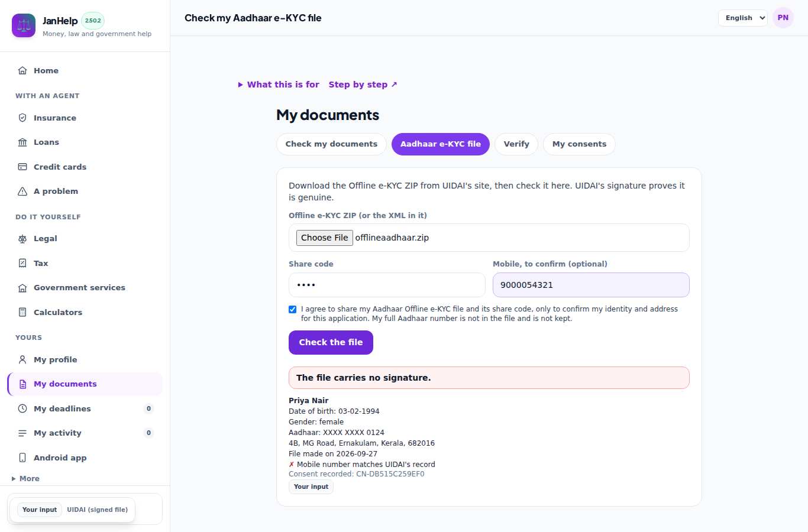Viewport: 808px width, 532px height.
Task: Click the Your input chip in sidebar footer
Action: pos(40,510)
